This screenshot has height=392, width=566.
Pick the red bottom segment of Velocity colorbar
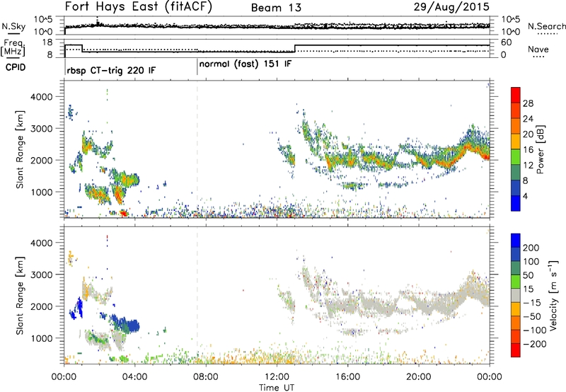point(516,350)
